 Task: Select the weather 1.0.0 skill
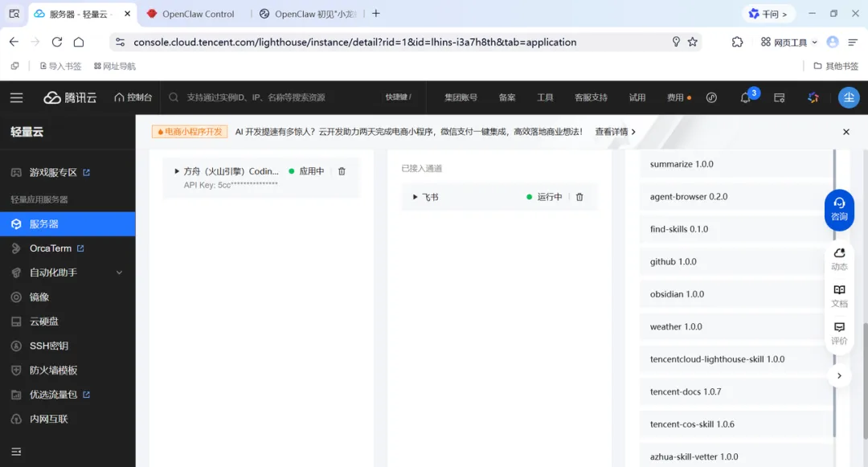[x=736, y=327]
